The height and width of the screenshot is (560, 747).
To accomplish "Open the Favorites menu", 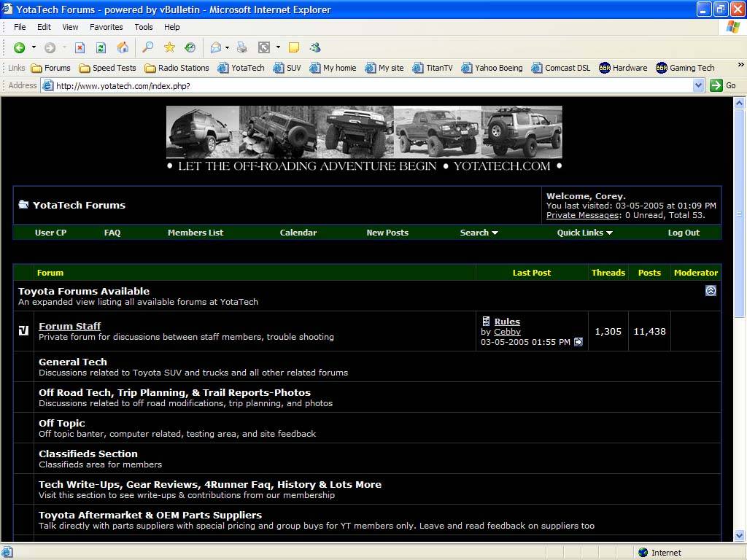I will [x=107, y=27].
